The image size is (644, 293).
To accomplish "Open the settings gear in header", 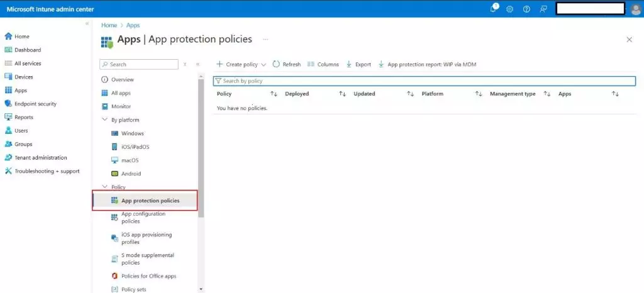I will pyautogui.click(x=510, y=9).
